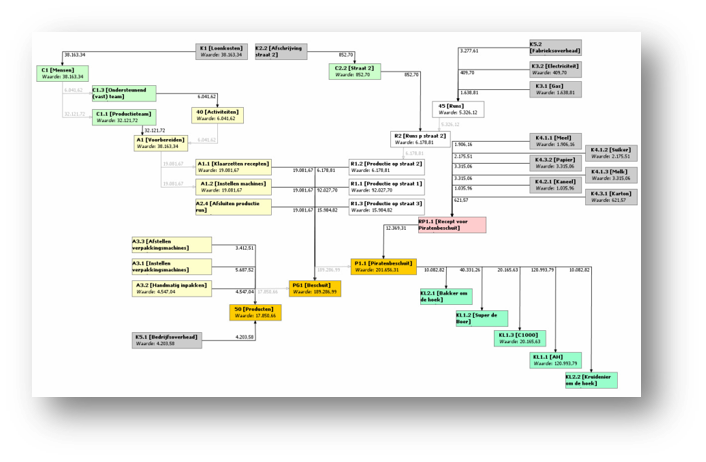Select the K4.1.1 [Meel] node
The height and width of the screenshot is (462, 706).
(555, 141)
